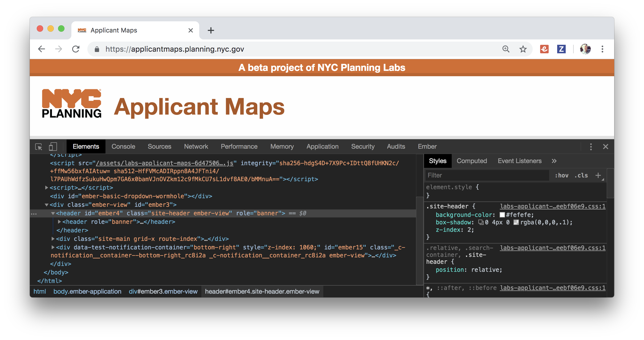Toggle the device toolbar icon
The height and width of the screenshot is (340, 644).
pyautogui.click(x=53, y=147)
